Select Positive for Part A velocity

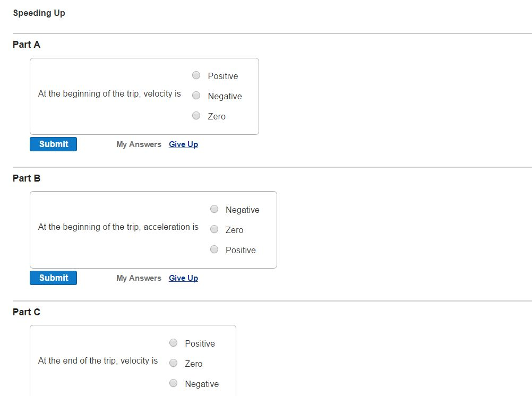click(x=196, y=75)
